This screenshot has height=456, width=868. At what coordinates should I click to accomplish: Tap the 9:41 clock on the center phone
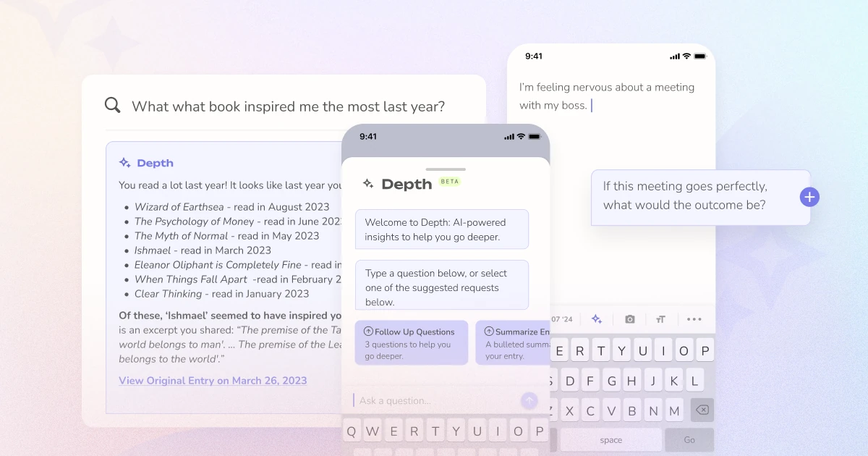(x=368, y=136)
